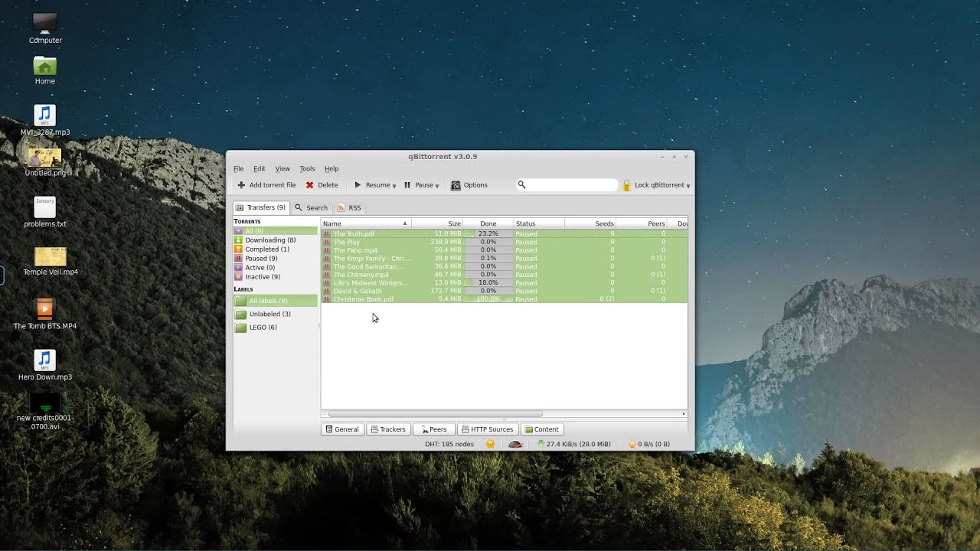Screen dimensions: 980x551
Task: Select Life's Midwest Winters torrent
Action: (504, 283)
